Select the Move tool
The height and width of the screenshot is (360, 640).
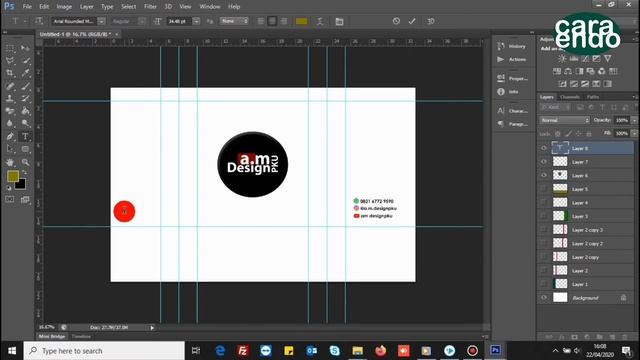point(25,48)
